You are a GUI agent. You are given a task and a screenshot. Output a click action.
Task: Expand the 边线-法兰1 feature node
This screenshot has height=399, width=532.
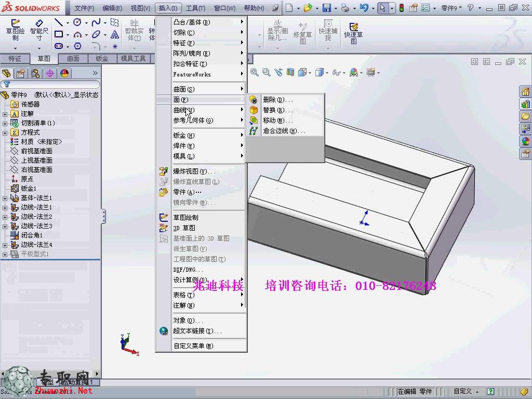tap(5, 208)
